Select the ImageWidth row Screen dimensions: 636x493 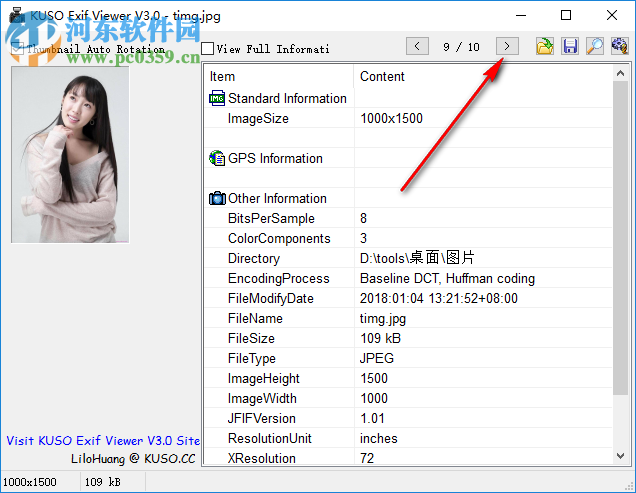408,398
